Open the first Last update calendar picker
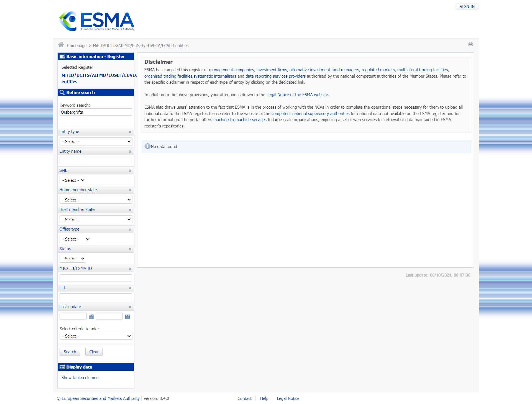Image resolution: width=532 pixels, height=404 pixels. tap(91, 316)
